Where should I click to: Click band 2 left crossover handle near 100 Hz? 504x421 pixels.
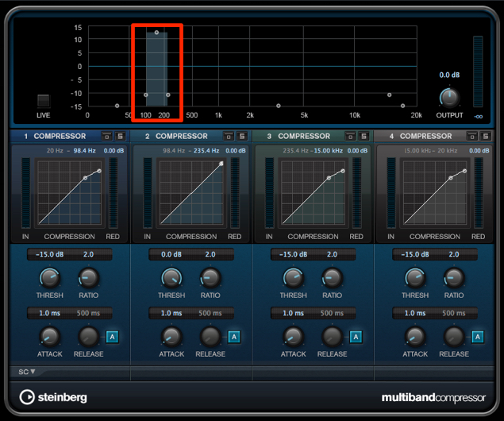[x=146, y=95]
